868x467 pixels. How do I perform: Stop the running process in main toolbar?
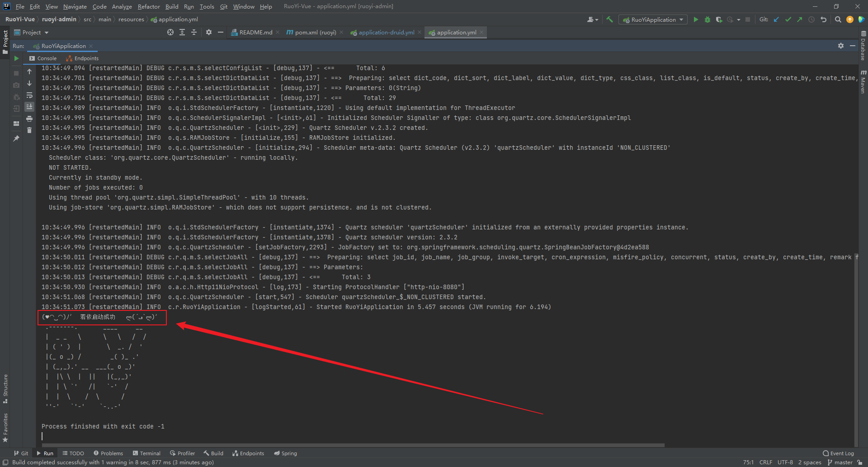tap(748, 19)
